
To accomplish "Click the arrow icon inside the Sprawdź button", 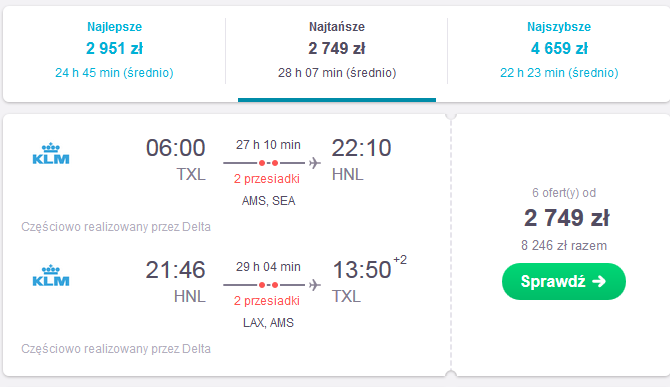I will click(599, 281).
